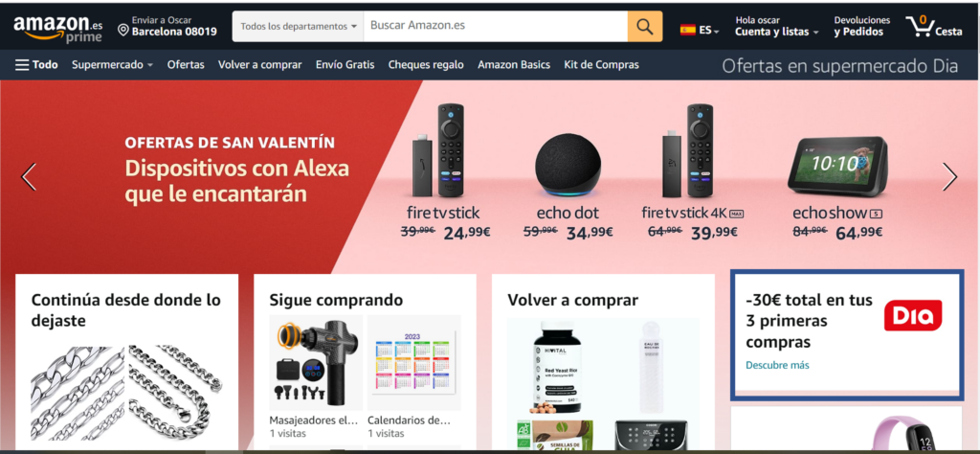Screen dimensions: 980x454
Task: Select Amazon Basics in navigation bar
Action: point(514,64)
